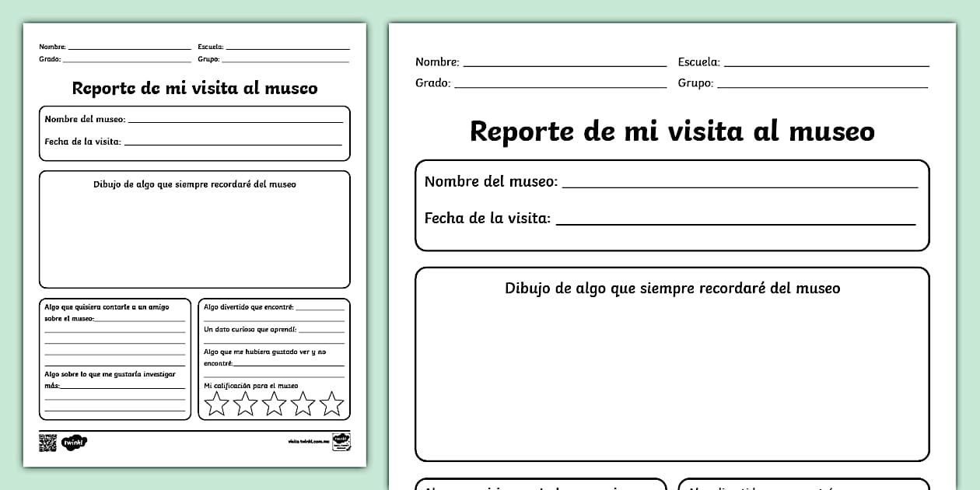The image size is (980, 490).
Task: Select the first star in the museum rating
Action: click(217, 404)
